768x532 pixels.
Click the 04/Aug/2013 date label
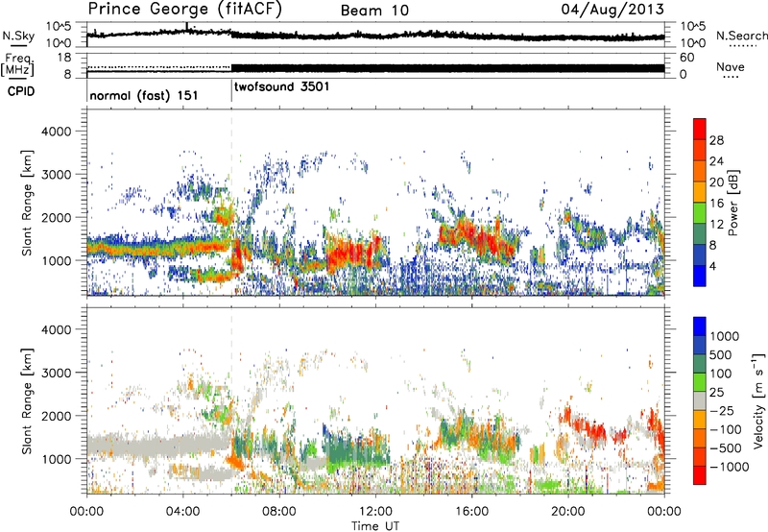click(612, 10)
